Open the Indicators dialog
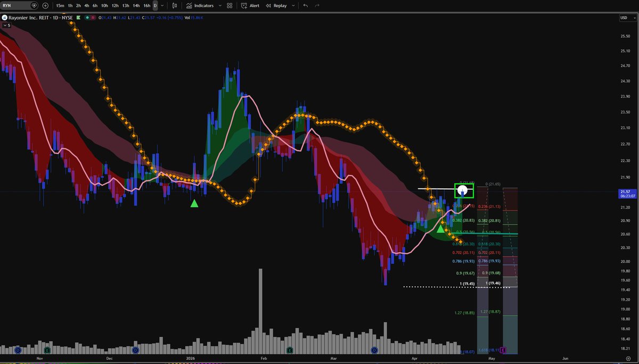Viewport: 639px width, 364px height. point(200,5)
